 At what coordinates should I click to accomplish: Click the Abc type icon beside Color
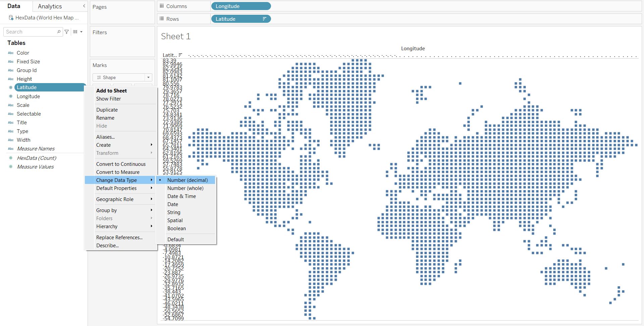11,53
